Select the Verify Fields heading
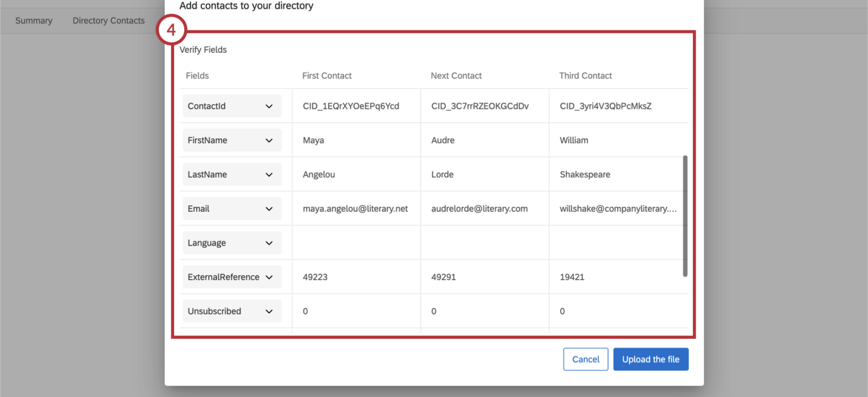The width and height of the screenshot is (868, 397). (203, 50)
